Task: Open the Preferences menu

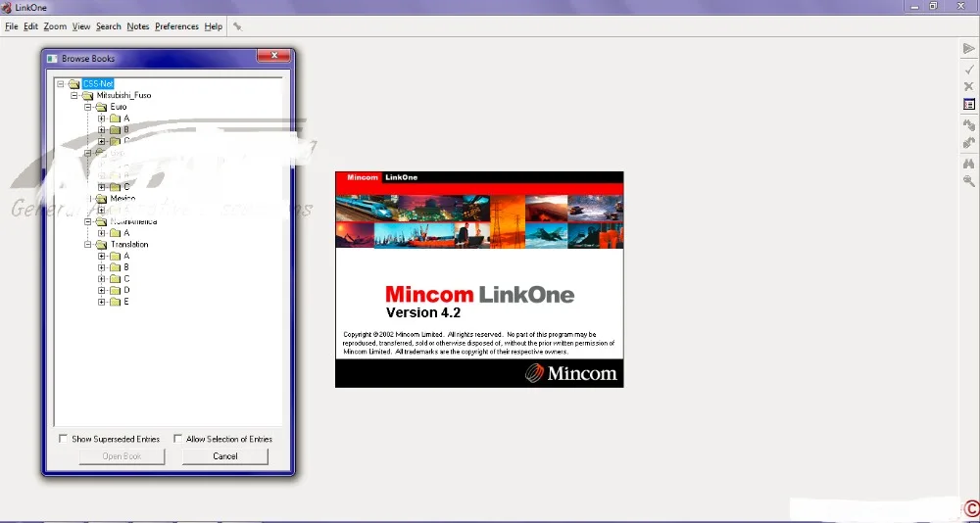Action: tap(176, 26)
